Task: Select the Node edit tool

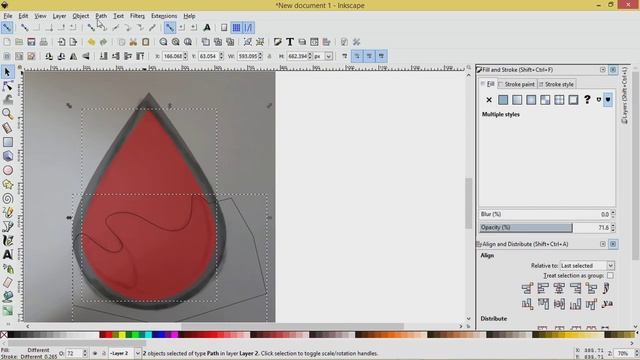Action: [7, 86]
